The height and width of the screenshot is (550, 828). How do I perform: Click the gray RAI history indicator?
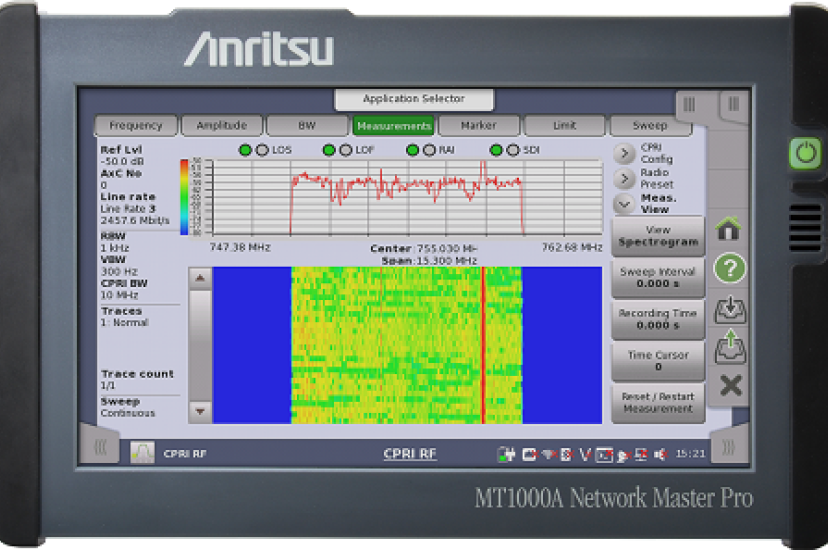(x=429, y=150)
